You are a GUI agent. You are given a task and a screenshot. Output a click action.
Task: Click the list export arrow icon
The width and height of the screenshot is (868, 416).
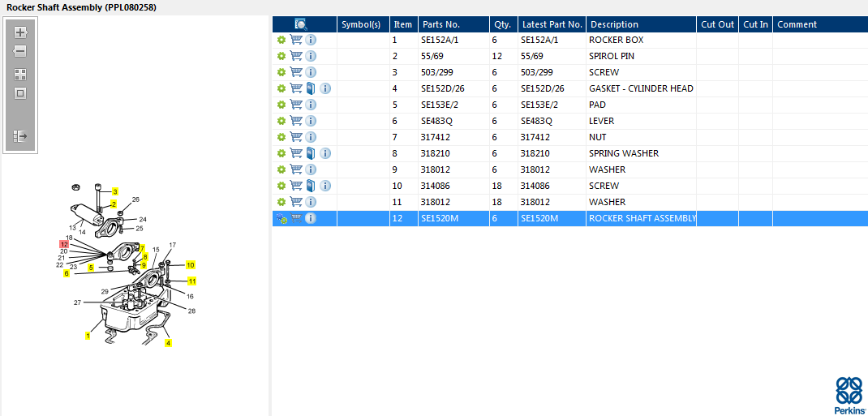(20, 136)
